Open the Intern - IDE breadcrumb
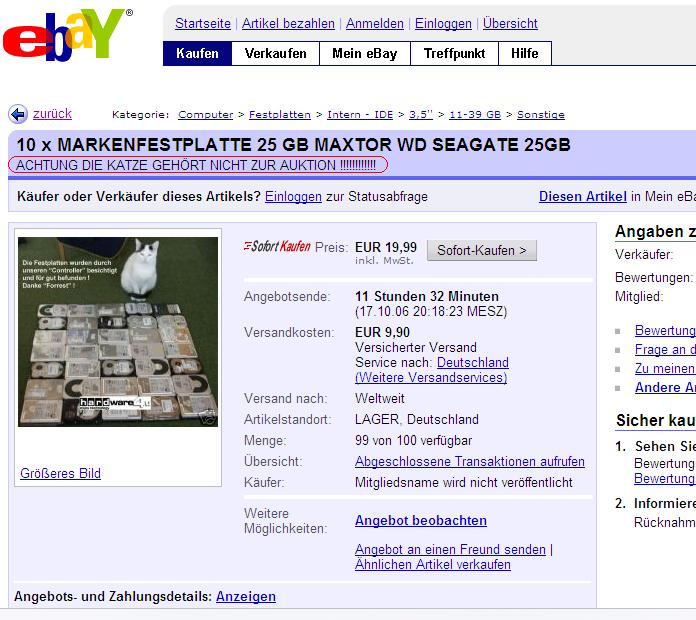The image size is (696, 620). coord(360,115)
